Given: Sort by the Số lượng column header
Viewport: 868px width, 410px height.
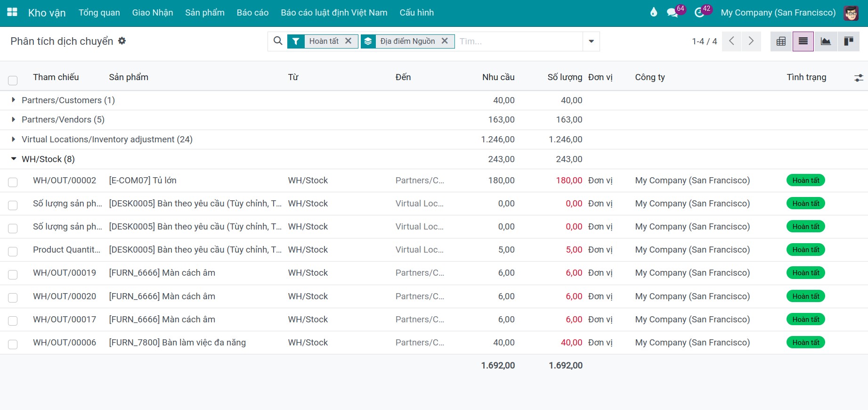Looking at the screenshot, I should point(565,77).
